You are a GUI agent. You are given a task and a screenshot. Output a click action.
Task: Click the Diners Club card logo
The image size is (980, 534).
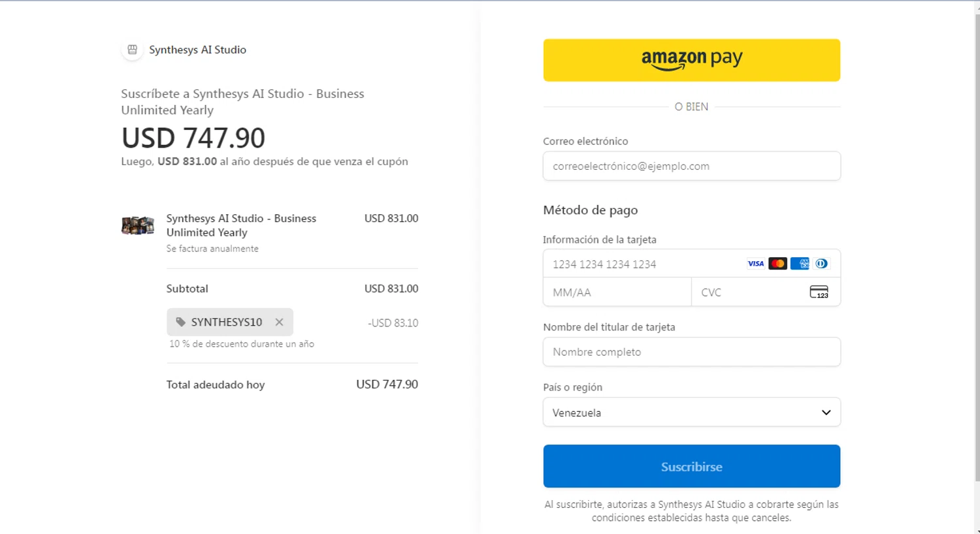(821, 264)
